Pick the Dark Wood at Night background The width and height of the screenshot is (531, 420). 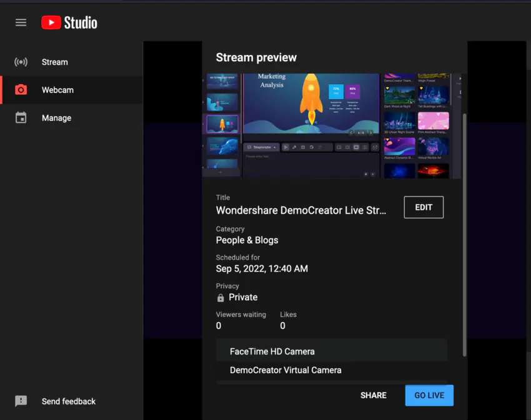399,95
